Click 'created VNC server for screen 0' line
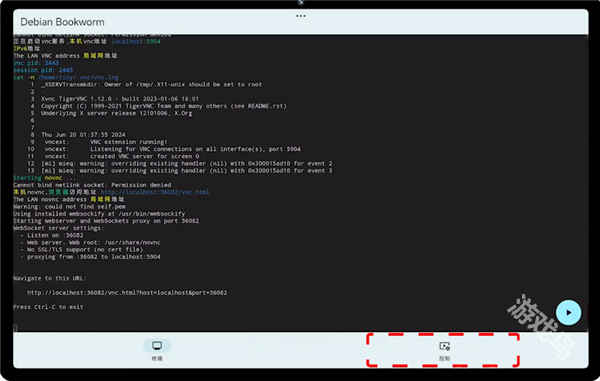The height and width of the screenshot is (381, 600). click(122, 156)
